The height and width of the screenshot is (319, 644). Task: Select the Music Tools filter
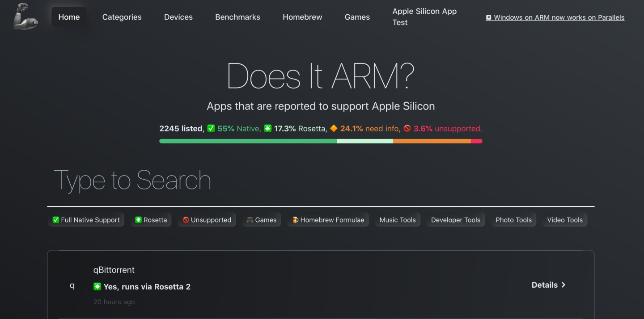(x=398, y=220)
